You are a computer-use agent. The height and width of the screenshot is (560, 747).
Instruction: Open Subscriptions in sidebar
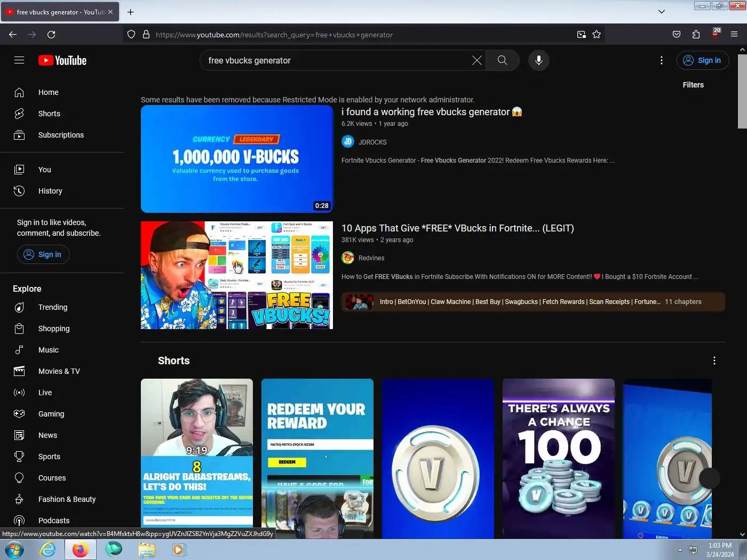(62, 135)
